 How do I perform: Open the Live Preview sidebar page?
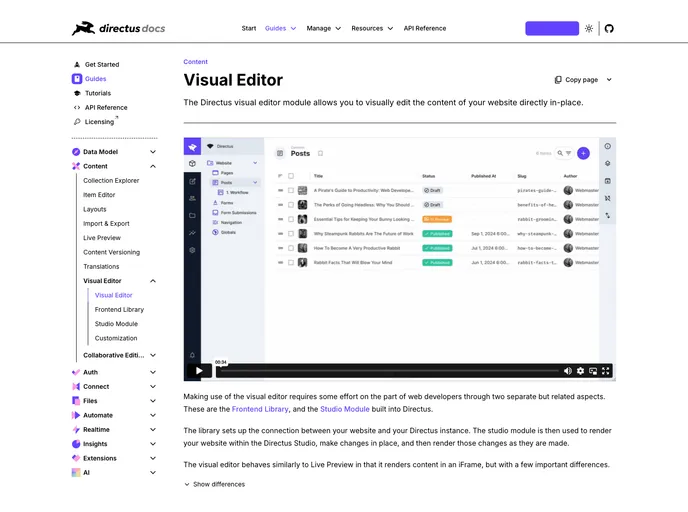[102, 238]
